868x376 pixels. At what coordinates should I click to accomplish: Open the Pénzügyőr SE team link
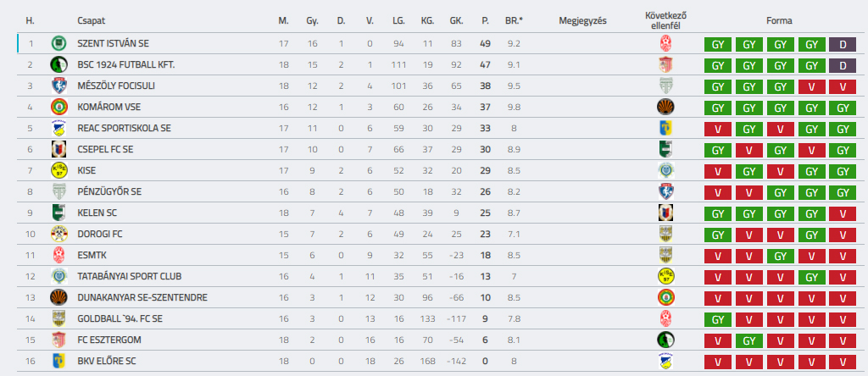point(109,191)
